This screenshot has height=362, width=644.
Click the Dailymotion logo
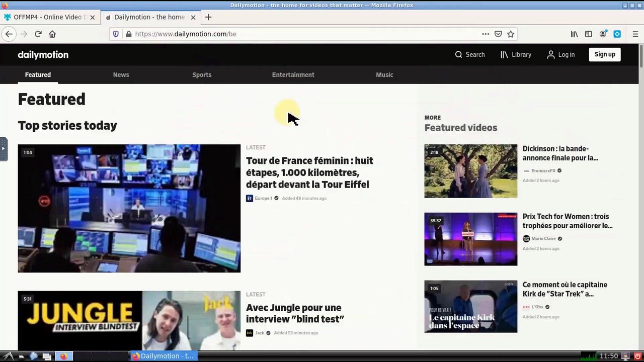43,55
